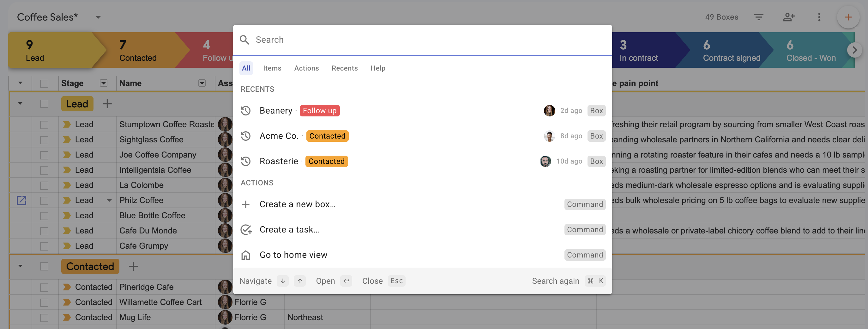868x329 pixels.
Task: Click the Northeast cell in Mug Life row
Action: click(327, 317)
